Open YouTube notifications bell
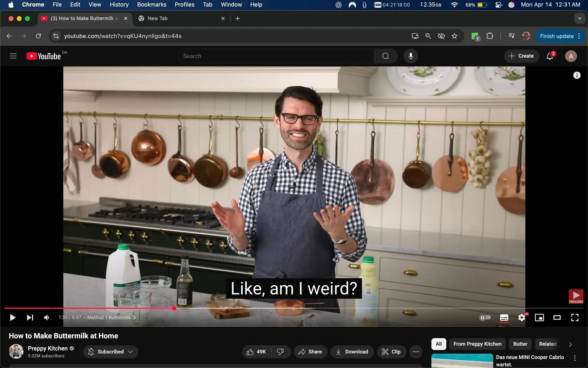This screenshot has width=588, height=368. [550, 56]
